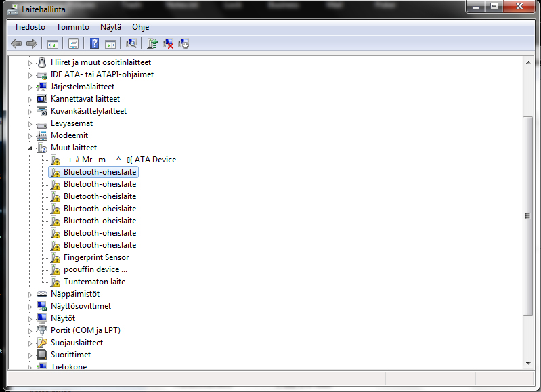
Task: Click the Suojauslaitteet key icon
Action: click(42, 343)
